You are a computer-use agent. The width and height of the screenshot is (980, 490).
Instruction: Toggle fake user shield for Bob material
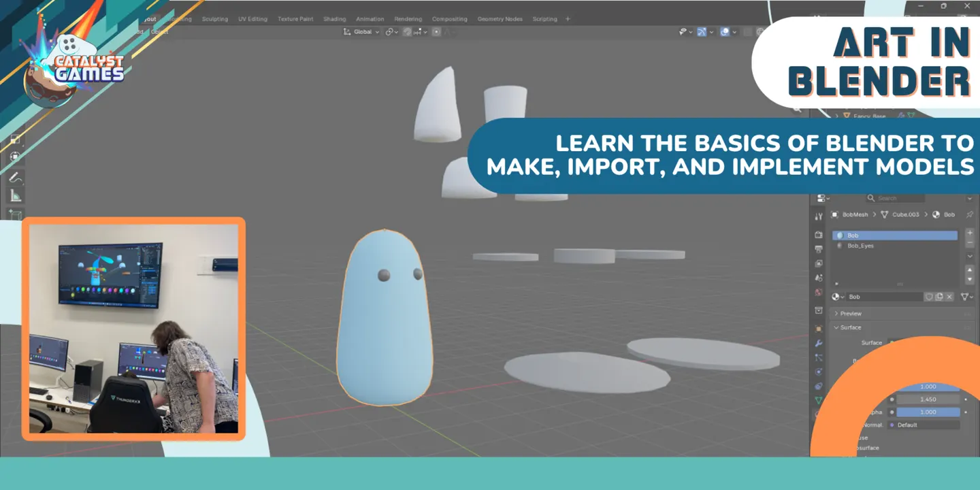(x=929, y=297)
